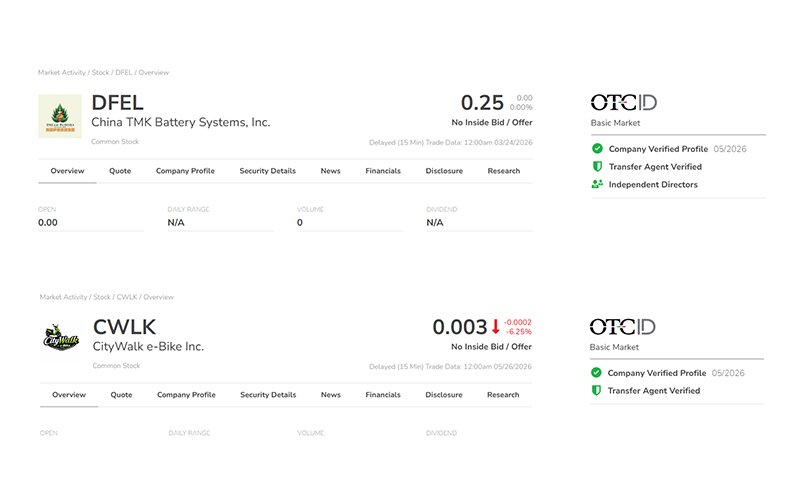Open the Quote tab for CWLK
The image size is (800, 500).
[121, 395]
